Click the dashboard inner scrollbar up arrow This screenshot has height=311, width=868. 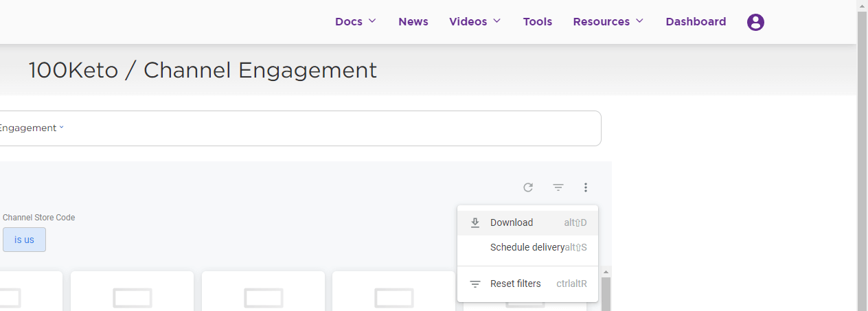pyautogui.click(x=606, y=272)
